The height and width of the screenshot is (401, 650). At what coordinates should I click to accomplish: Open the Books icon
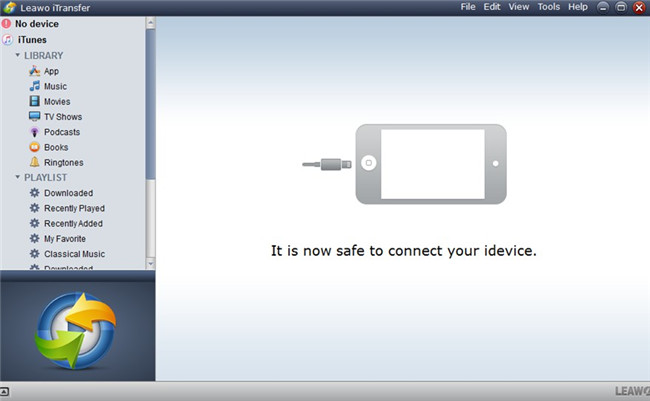34,147
